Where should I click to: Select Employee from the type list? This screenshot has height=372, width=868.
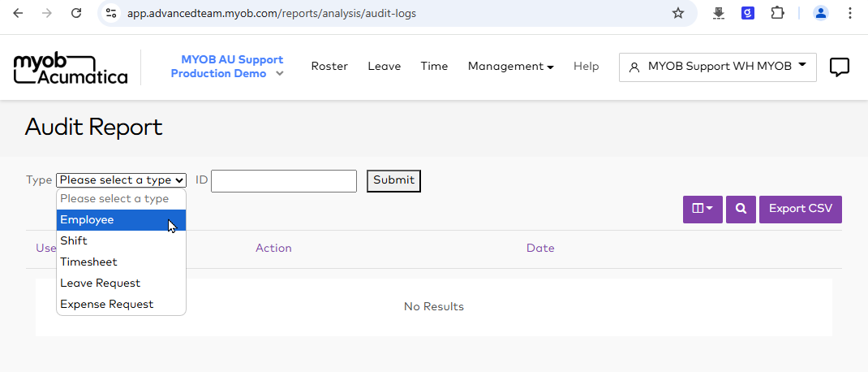point(121,220)
